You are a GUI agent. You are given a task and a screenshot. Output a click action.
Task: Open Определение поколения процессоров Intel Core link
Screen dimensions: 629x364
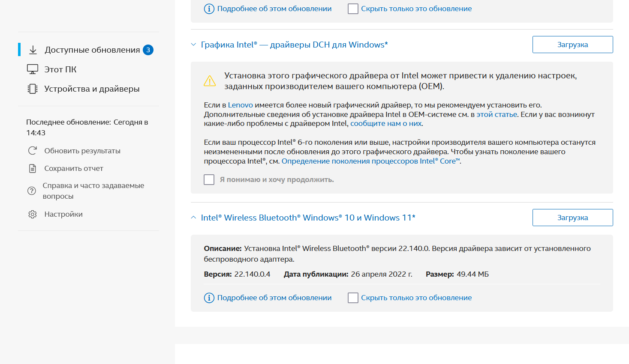click(370, 161)
